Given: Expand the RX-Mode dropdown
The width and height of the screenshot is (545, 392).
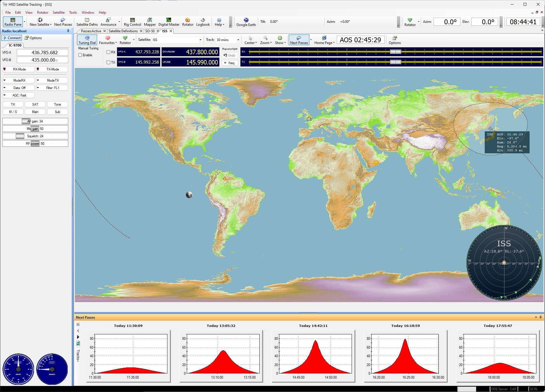Looking at the screenshot, I should 19,69.
